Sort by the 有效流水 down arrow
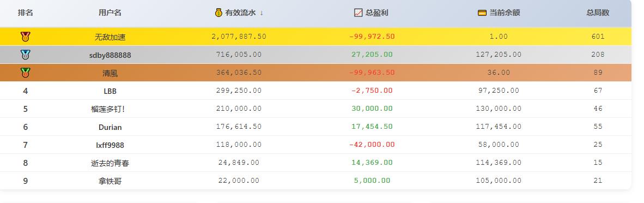The height and width of the screenshot is (203, 644). [x=261, y=13]
